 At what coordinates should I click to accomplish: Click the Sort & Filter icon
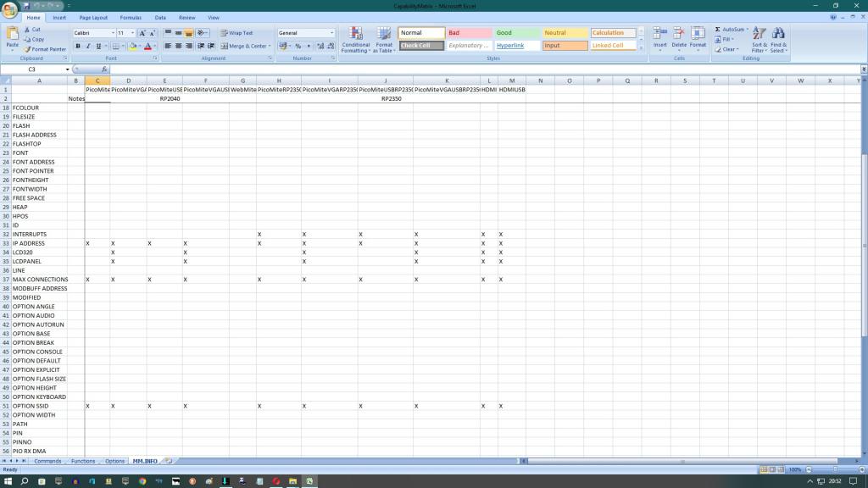click(759, 40)
